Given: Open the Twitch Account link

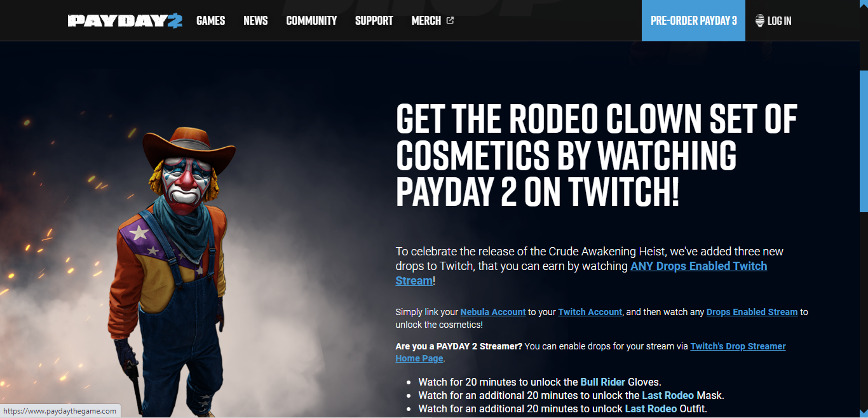Looking at the screenshot, I should 590,312.
